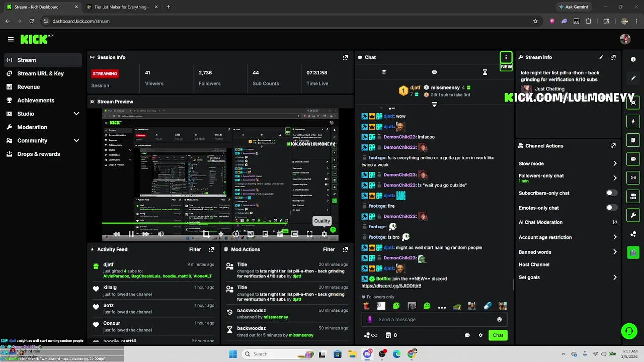This screenshot has height=362, width=644.
Task: Open Moderation page in sidebar
Action: click(x=32, y=127)
